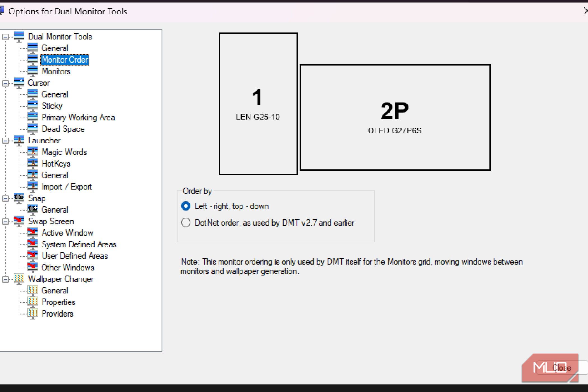
Task: Click the Launcher section icon
Action: click(19, 141)
